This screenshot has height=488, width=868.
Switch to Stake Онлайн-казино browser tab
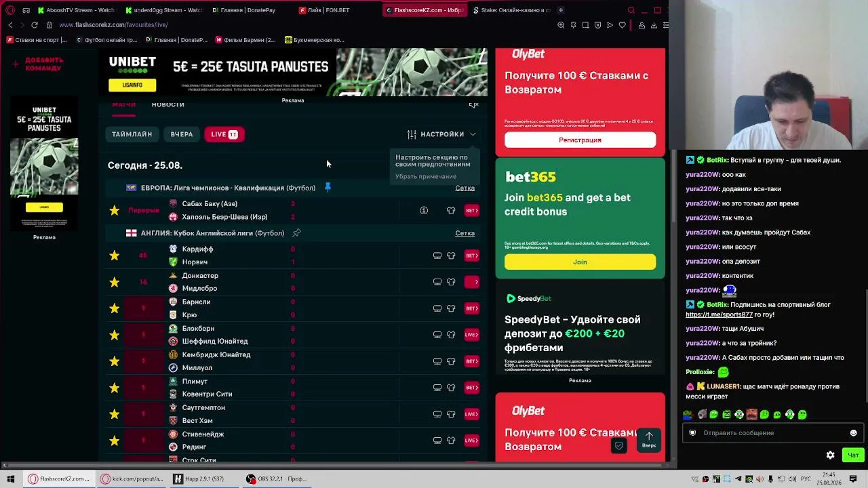tap(512, 10)
